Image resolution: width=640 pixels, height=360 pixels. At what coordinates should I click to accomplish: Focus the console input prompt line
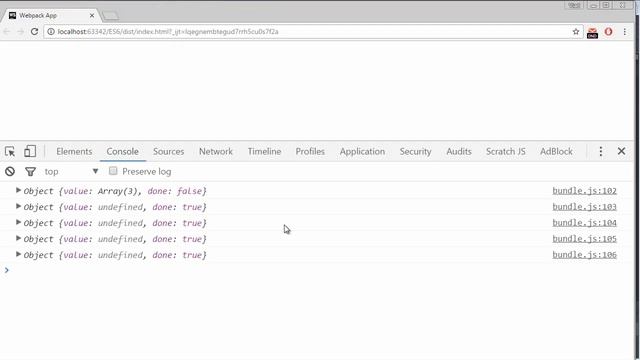318,270
